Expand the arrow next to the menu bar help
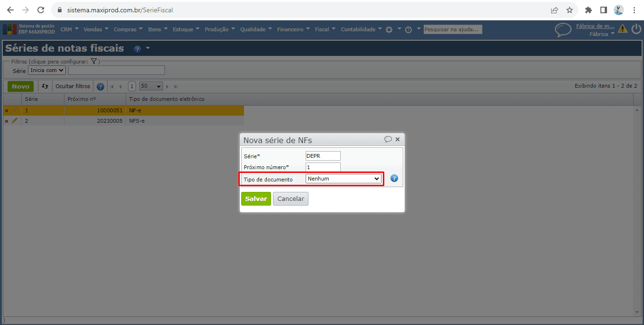The width and height of the screenshot is (644, 325). click(x=419, y=29)
